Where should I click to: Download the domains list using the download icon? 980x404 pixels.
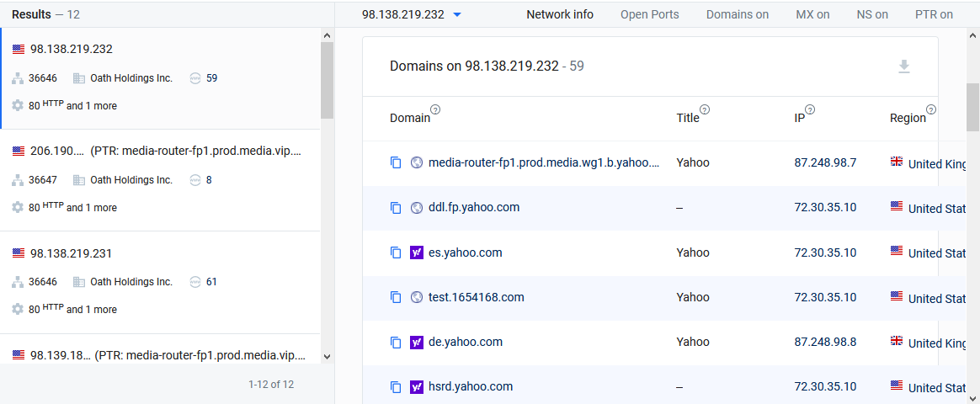tap(903, 66)
